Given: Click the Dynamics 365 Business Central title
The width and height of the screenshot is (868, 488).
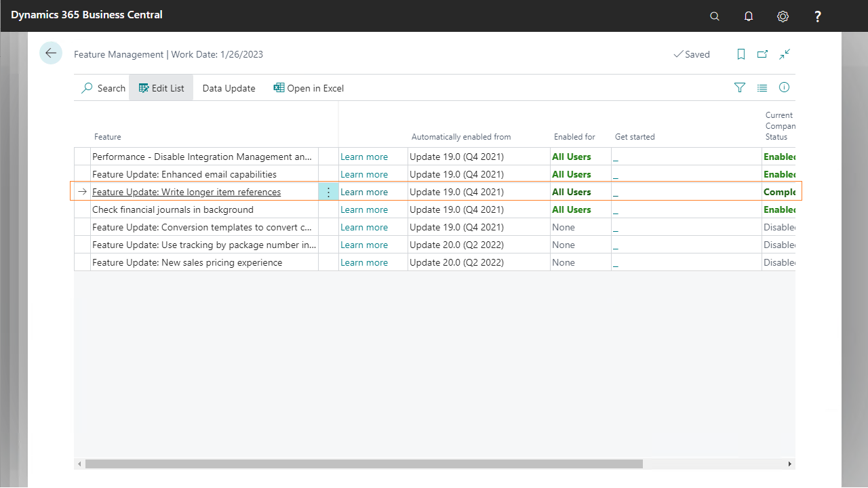Looking at the screenshot, I should pos(87,14).
